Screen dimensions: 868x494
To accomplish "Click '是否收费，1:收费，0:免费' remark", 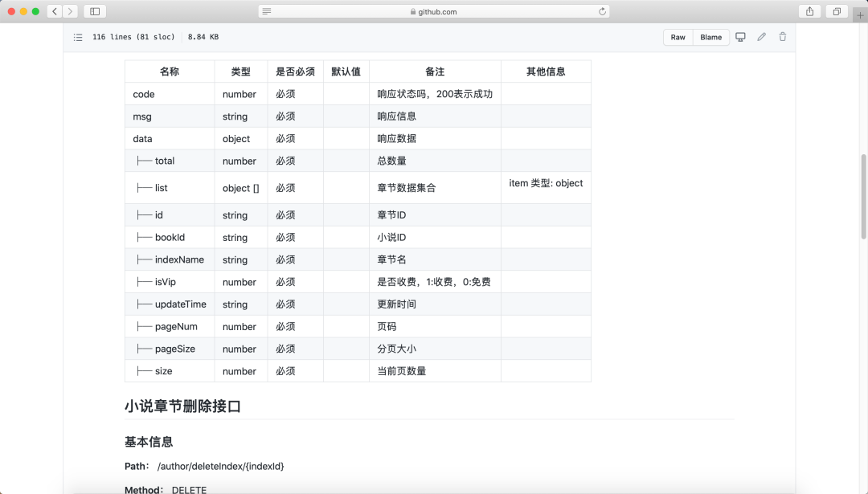I will [433, 282].
